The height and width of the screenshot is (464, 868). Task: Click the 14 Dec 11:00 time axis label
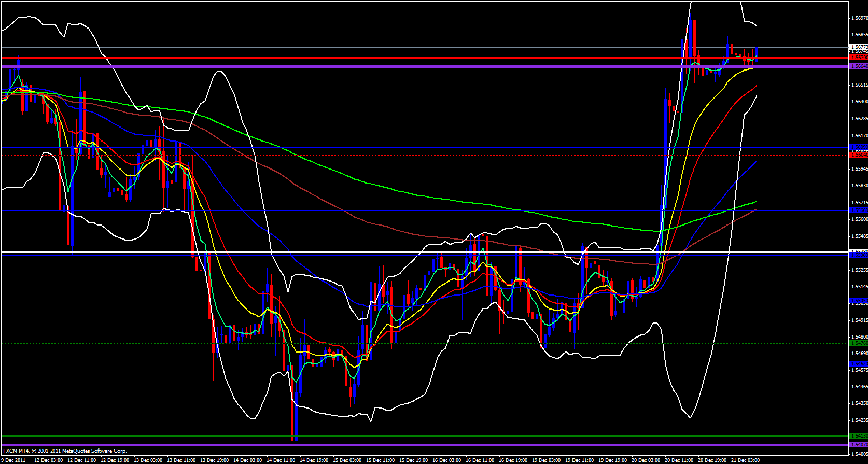(281, 460)
